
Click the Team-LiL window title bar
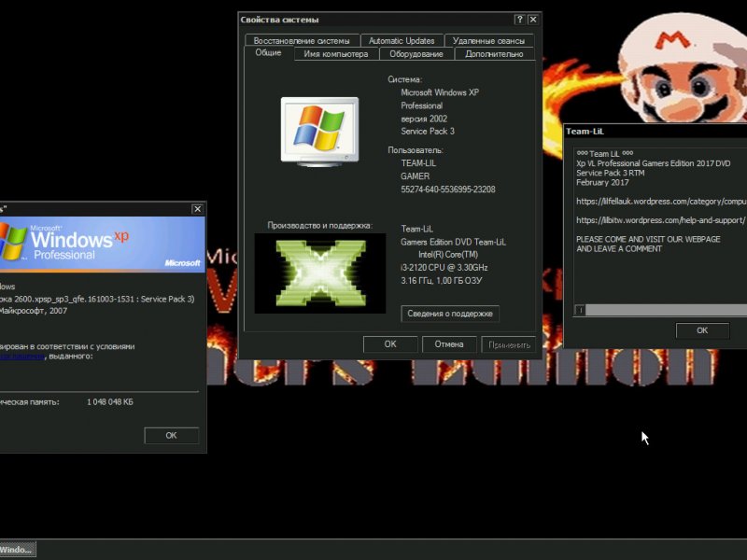point(655,132)
